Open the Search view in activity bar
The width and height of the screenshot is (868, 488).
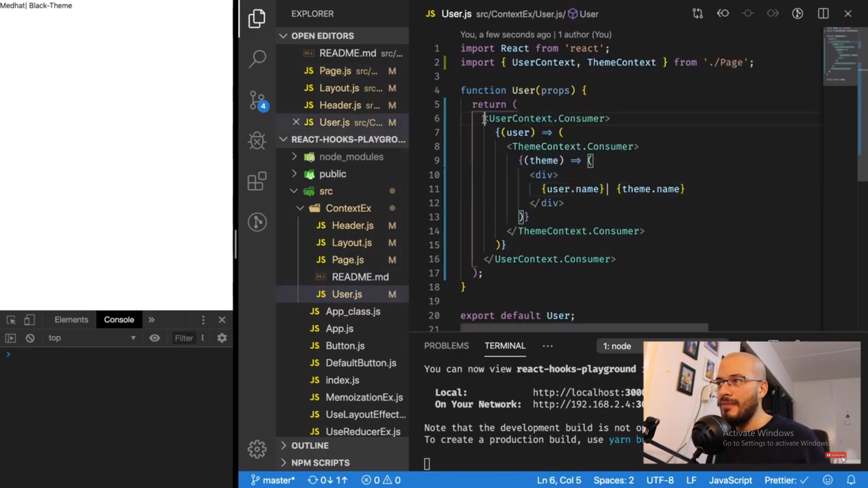tap(257, 58)
